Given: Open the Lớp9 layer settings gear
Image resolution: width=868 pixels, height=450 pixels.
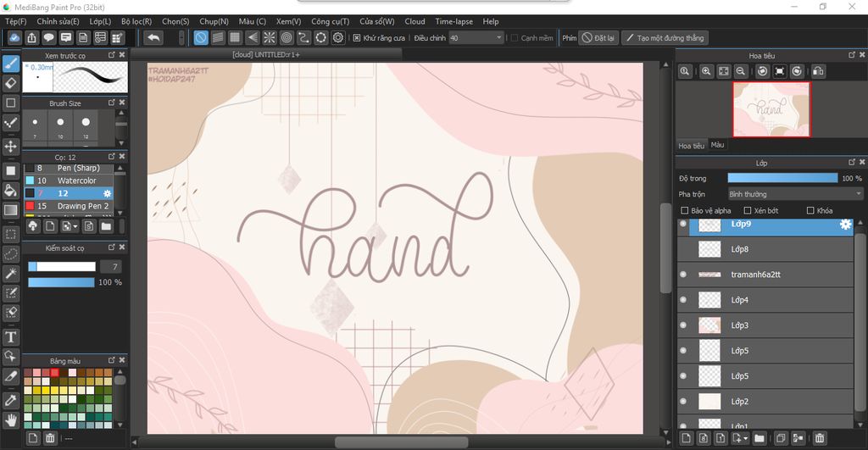Looking at the screenshot, I should click(845, 225).
